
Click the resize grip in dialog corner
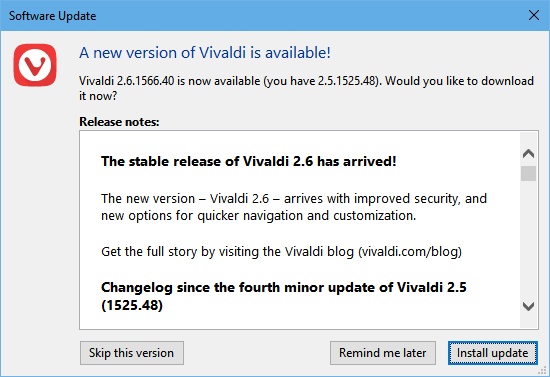tap(544, 371)
